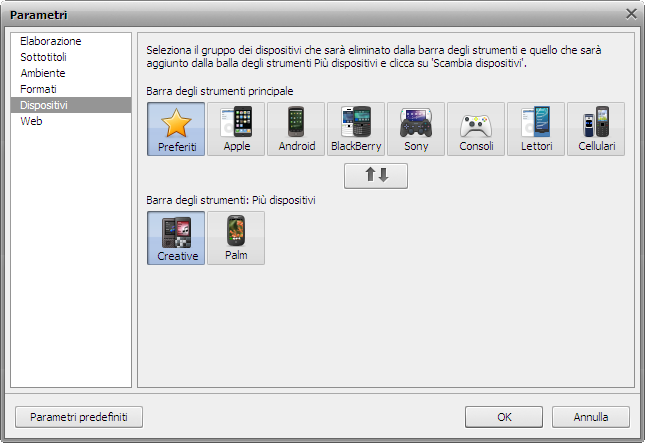Choose the Android device group
Screen dimensions: 645x443
coord(296,129)
